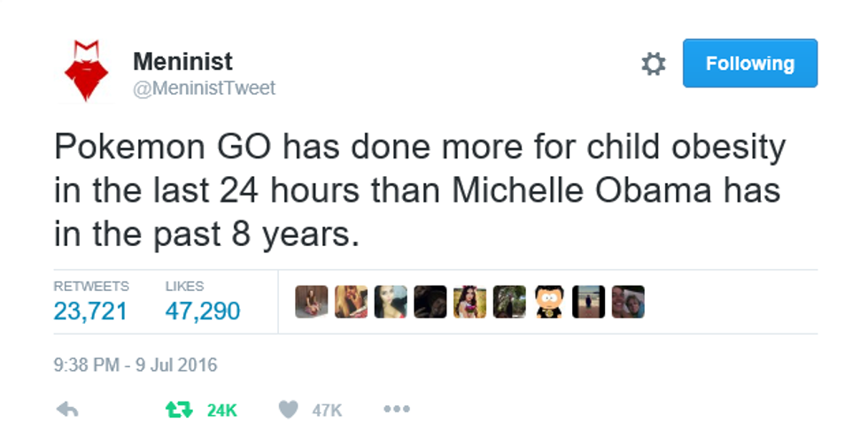Click the beach scene liker avatar

click(588, 302)
